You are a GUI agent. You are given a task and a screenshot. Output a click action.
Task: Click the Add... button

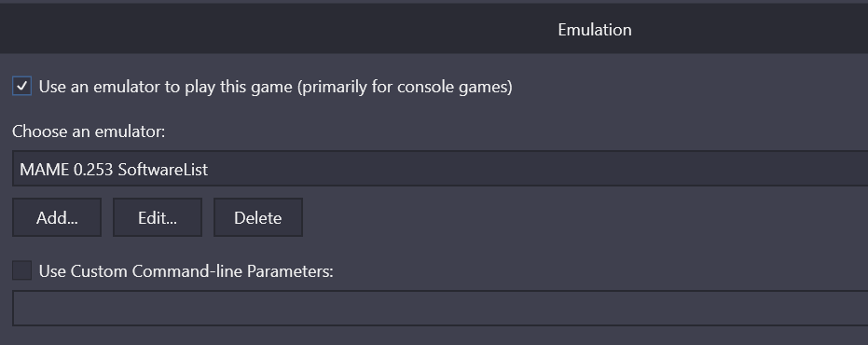pyautogui.click(x=57, y=217)
